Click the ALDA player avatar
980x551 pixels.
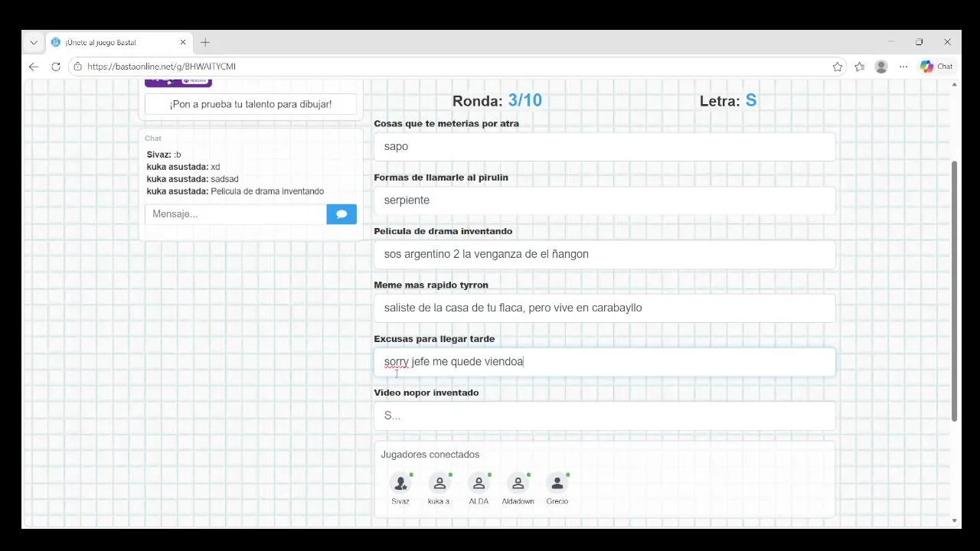(x=479, y=483)
